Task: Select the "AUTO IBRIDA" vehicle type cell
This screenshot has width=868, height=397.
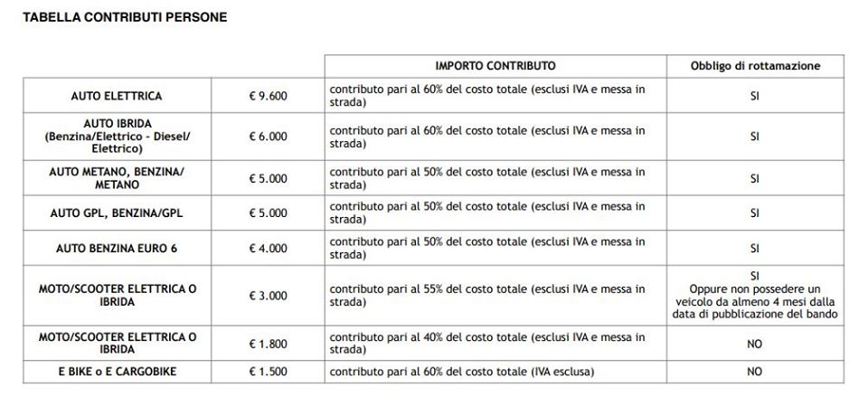Action: [117, 136]
